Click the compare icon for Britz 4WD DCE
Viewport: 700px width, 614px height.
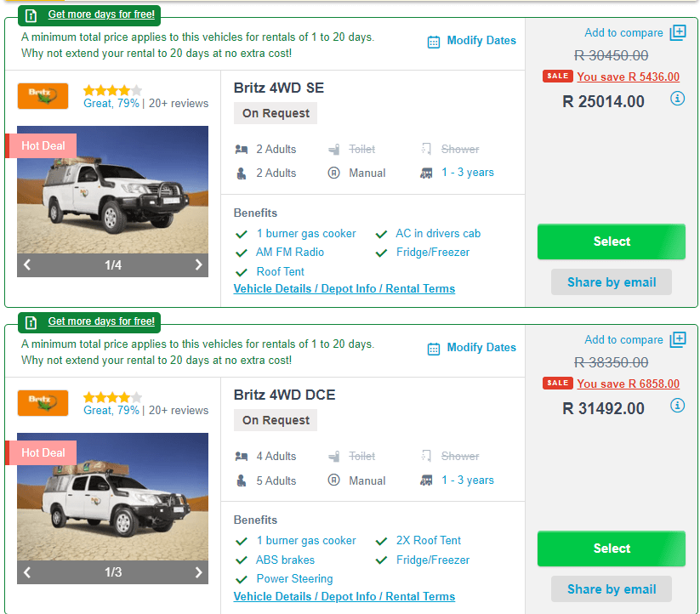pos(678,340)
